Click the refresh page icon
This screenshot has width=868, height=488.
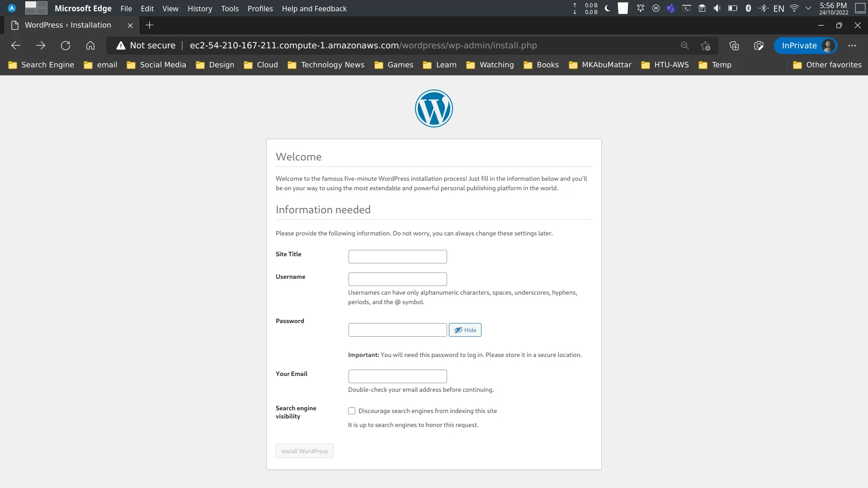(65, 45)
